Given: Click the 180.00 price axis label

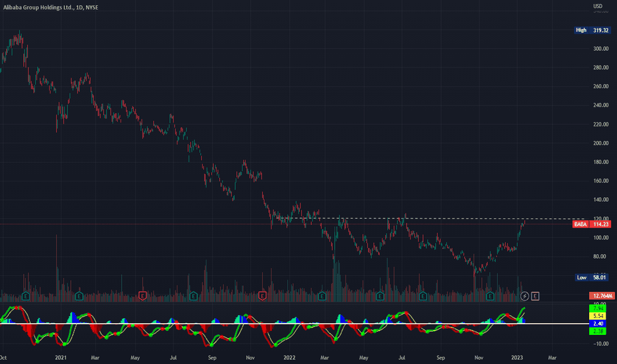Looking at the screenshot, I should [x=601, y=162].
